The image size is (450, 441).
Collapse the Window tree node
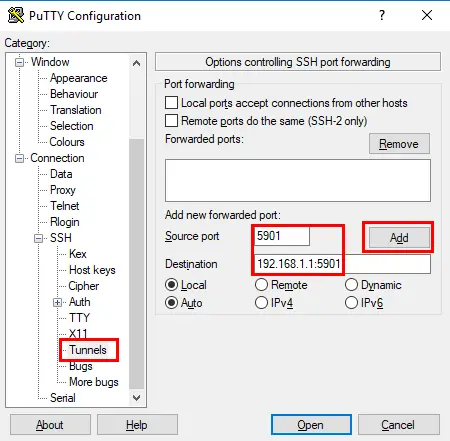(x=20, y=62)
